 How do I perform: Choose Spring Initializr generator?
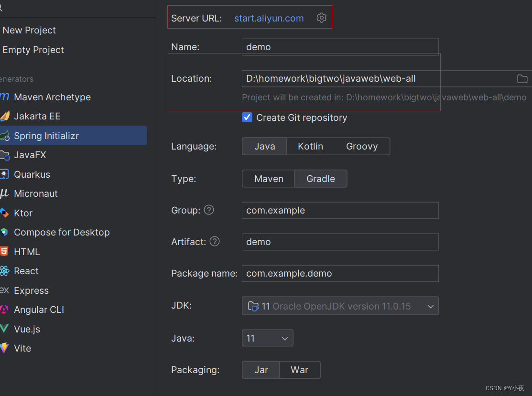pyautogui.click(x=73, y=136)
